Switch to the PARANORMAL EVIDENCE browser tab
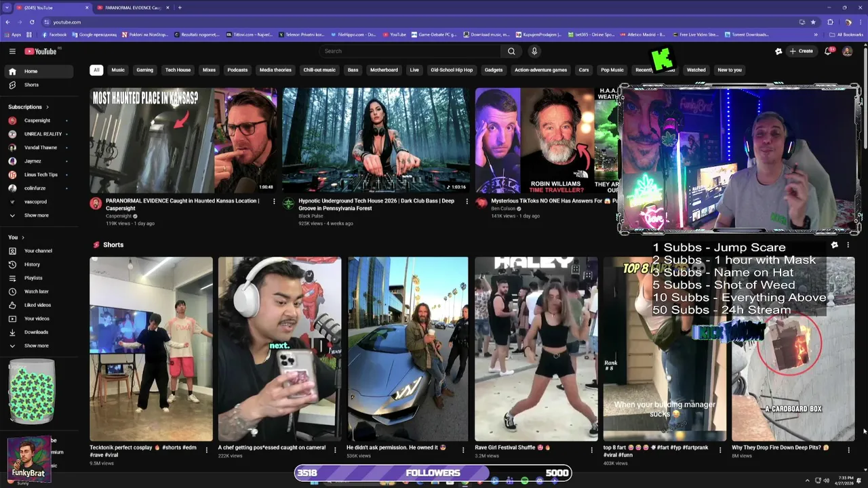The image size is (868, 488). 132,7
